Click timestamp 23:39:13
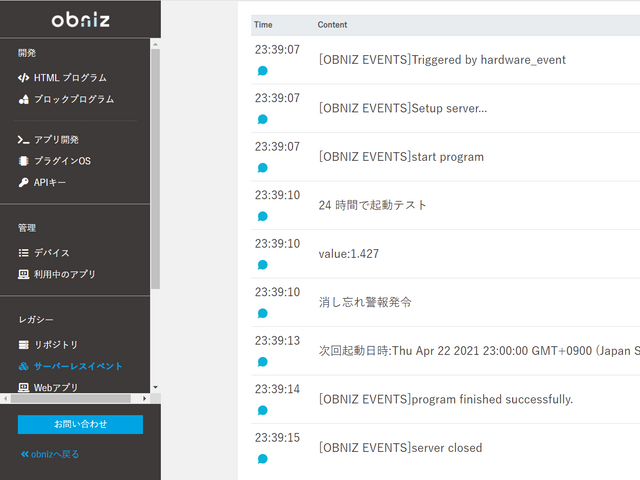Viewport: 640px width, 480px height. (x=278, y=341)
